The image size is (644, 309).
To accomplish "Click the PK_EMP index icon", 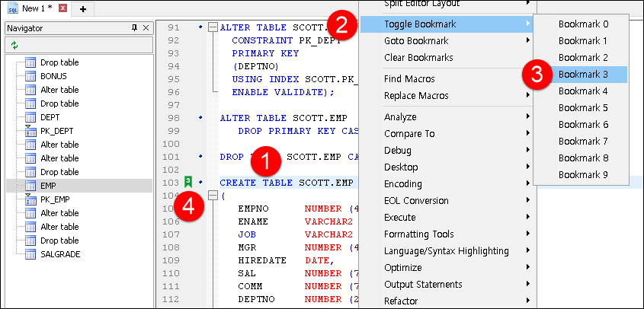I will (x=31, y=199).
